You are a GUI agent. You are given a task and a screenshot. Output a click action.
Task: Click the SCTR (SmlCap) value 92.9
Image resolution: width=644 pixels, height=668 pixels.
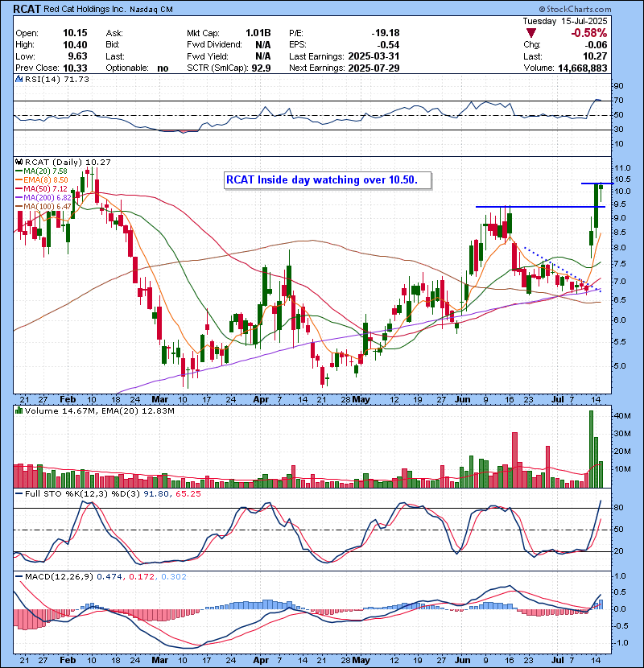coord(261,68)
